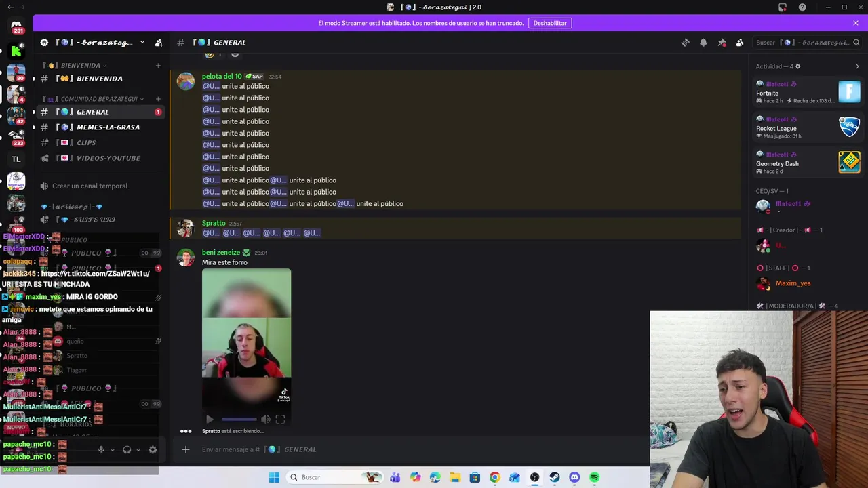868x488 pixels.
Task: Open the Fortnite activity card
Action: pyautogui.click(x=808, y=91)
